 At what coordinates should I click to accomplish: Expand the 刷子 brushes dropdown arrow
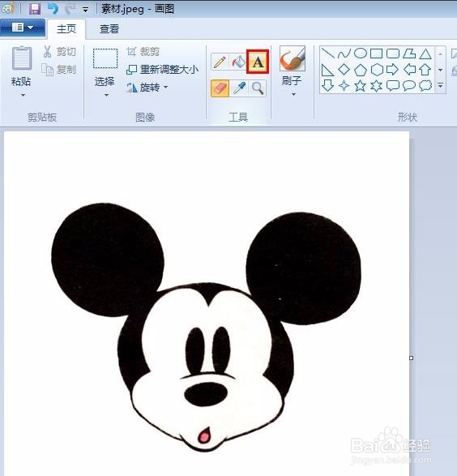pos(293,95)
